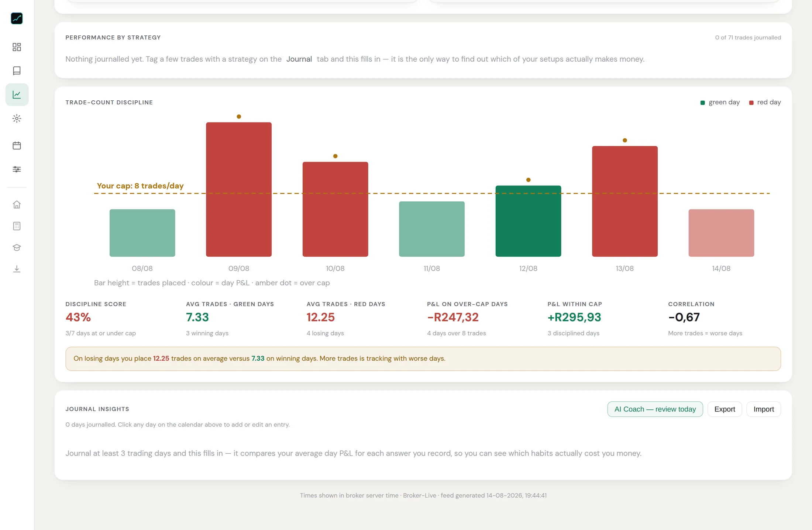The height and width of the screenshot is (530, 812).
Task: Click AI Coach — review today button
Action: [x=655, y=409]
